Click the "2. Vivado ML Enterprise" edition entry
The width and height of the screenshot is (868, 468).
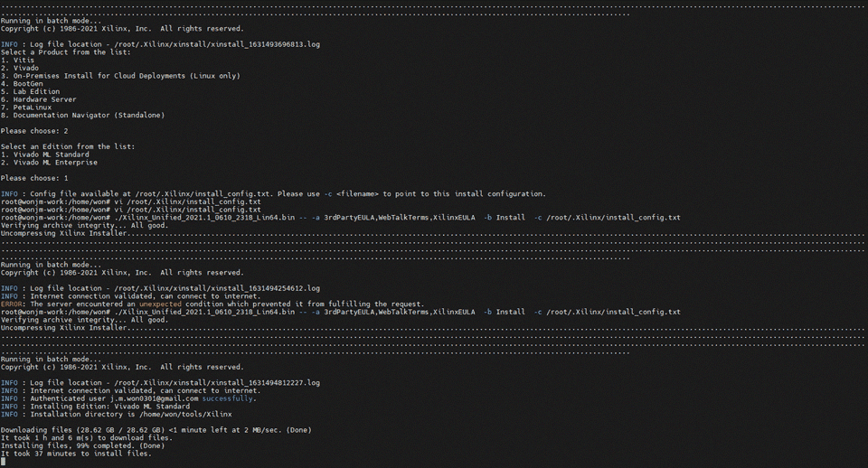49,163
